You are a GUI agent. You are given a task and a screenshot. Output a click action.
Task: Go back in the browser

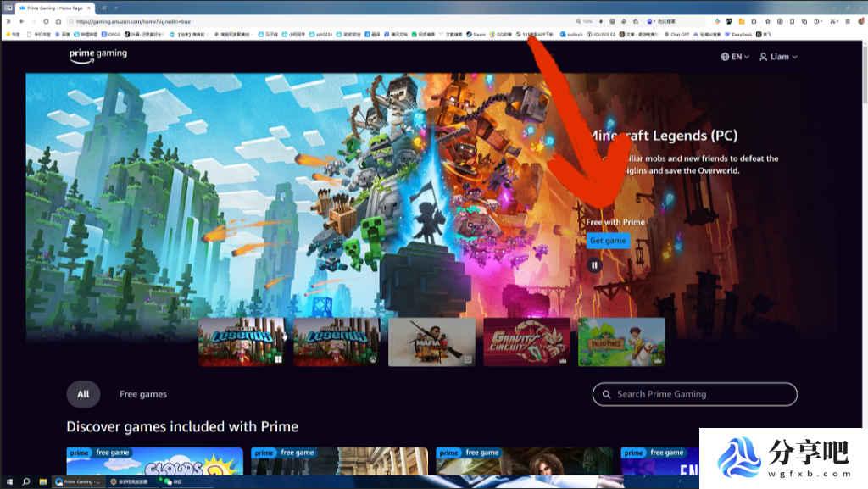tap(21, 21)
